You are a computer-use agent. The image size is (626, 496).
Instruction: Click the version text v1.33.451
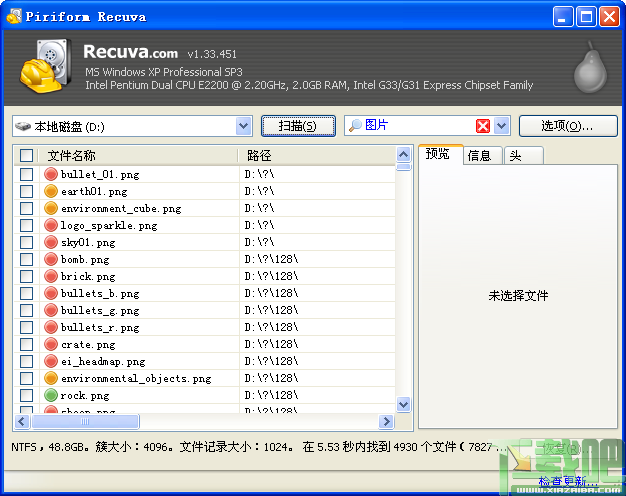click(212, 54)
